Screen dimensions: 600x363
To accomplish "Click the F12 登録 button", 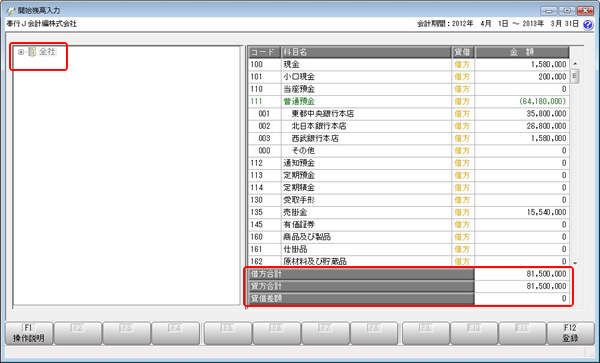I will point(570,333).
